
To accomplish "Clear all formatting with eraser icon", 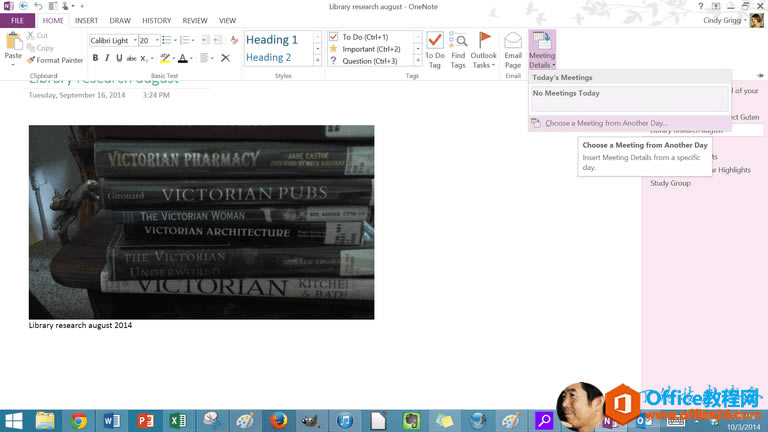I will tap(234, 40).
